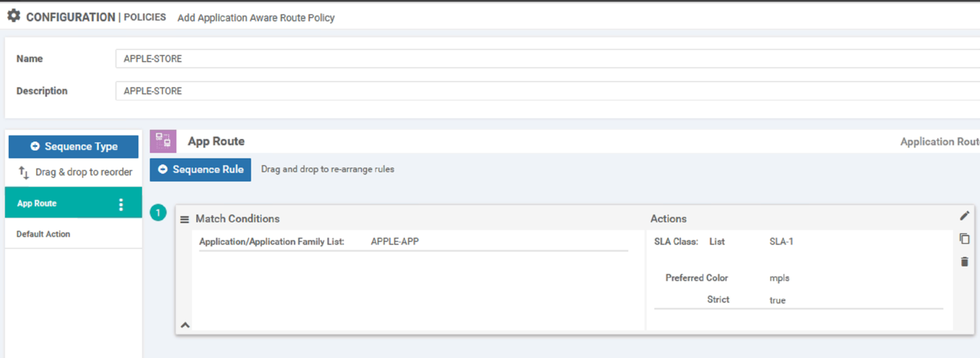Viewport: 980px width, 358px height.
Task: Edit sequence rule with pencil icon
Action: pos(964,216)
